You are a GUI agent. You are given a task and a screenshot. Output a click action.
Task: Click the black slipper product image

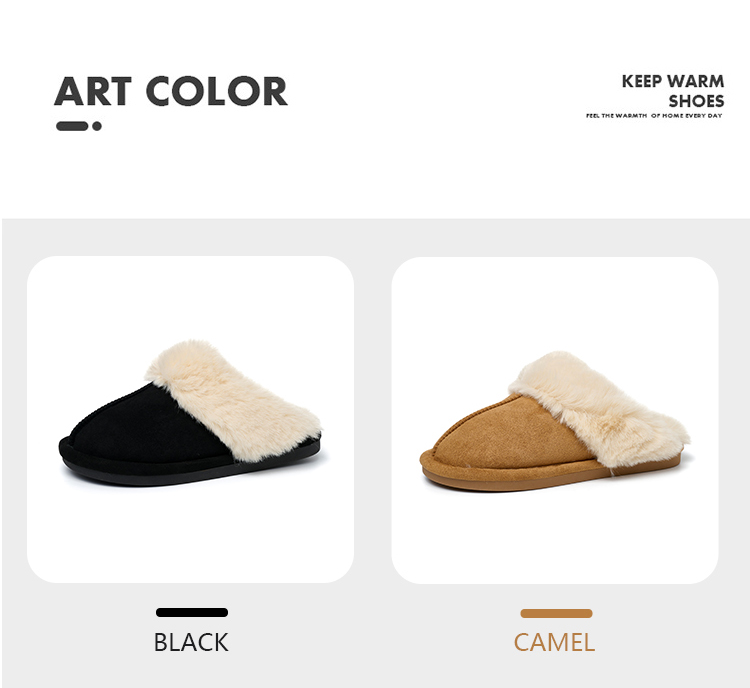click(190, 413)
